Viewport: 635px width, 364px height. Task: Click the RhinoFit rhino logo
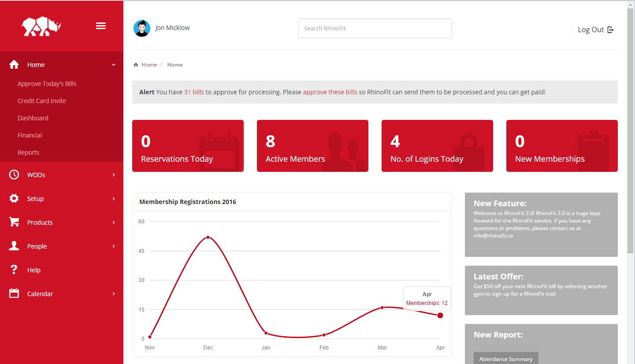click(41, 26)
